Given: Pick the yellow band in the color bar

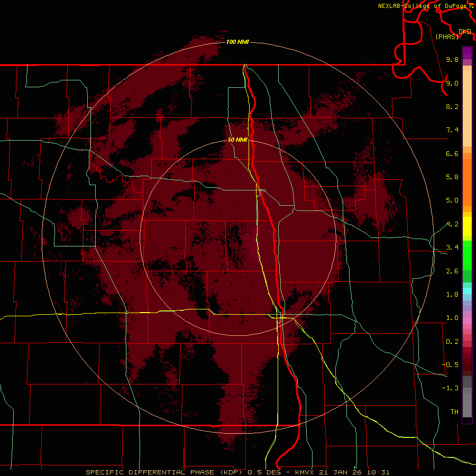Looking at the screenshot, I should pyautogui.click(x=467, y=226).
